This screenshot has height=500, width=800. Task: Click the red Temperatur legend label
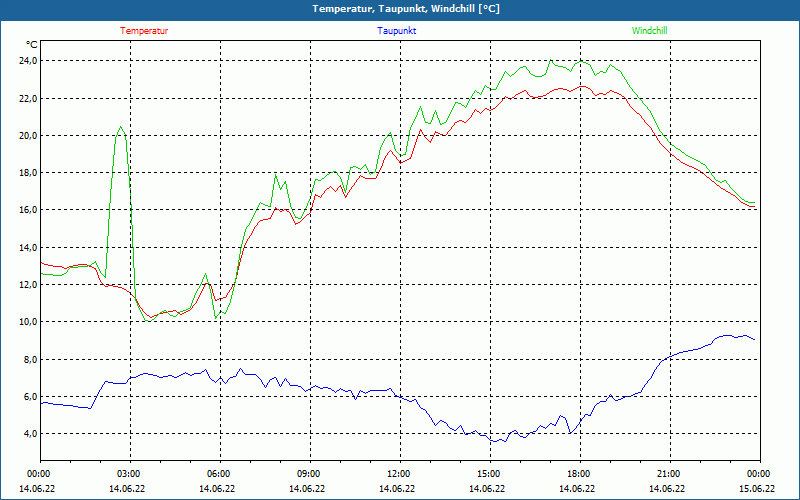pyautogui.click(x=144, y=30)
